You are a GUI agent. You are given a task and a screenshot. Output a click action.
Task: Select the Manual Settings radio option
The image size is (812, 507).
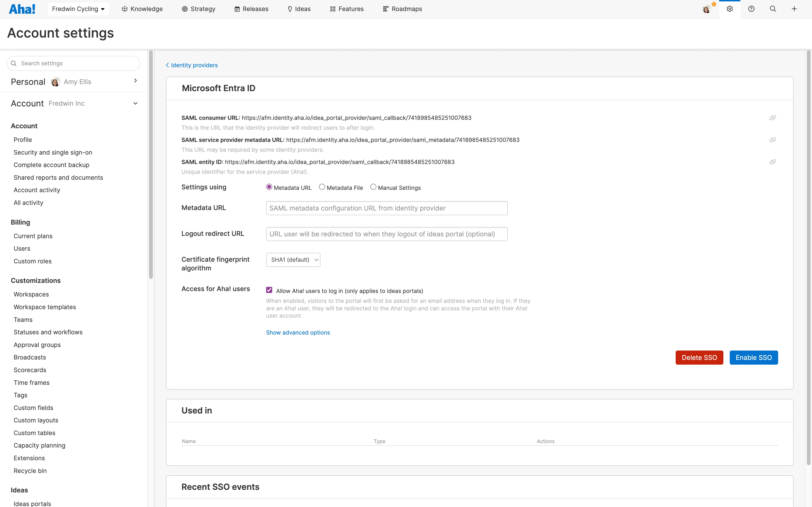pos(373,187)
